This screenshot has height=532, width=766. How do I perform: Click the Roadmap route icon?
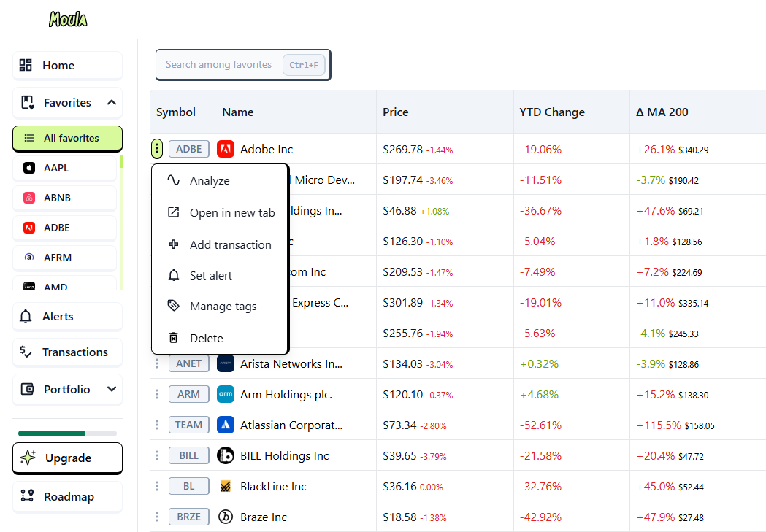(27, 496)
